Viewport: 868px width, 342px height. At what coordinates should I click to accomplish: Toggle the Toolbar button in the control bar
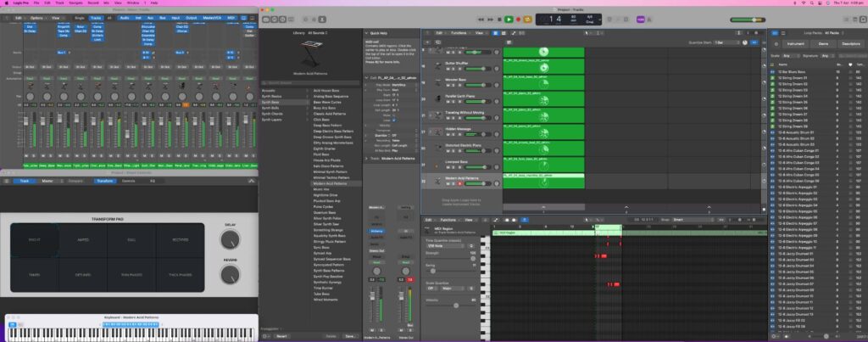click(292, 20)
